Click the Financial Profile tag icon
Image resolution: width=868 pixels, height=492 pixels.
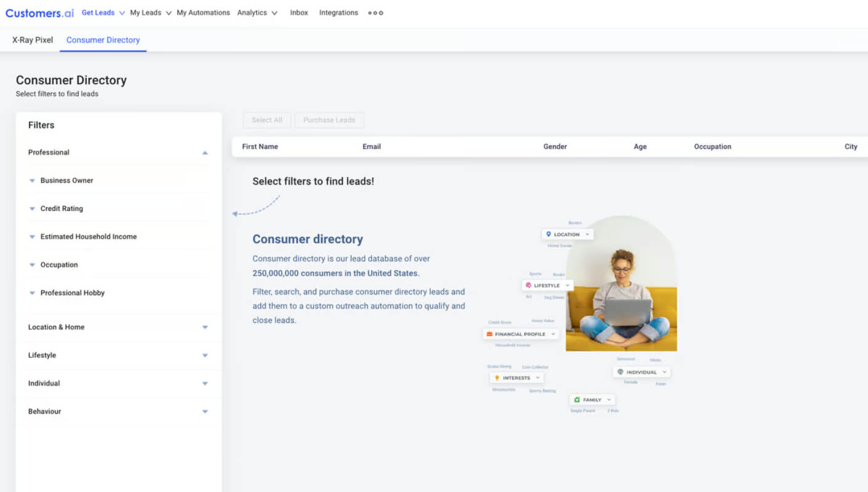[489, 334]
